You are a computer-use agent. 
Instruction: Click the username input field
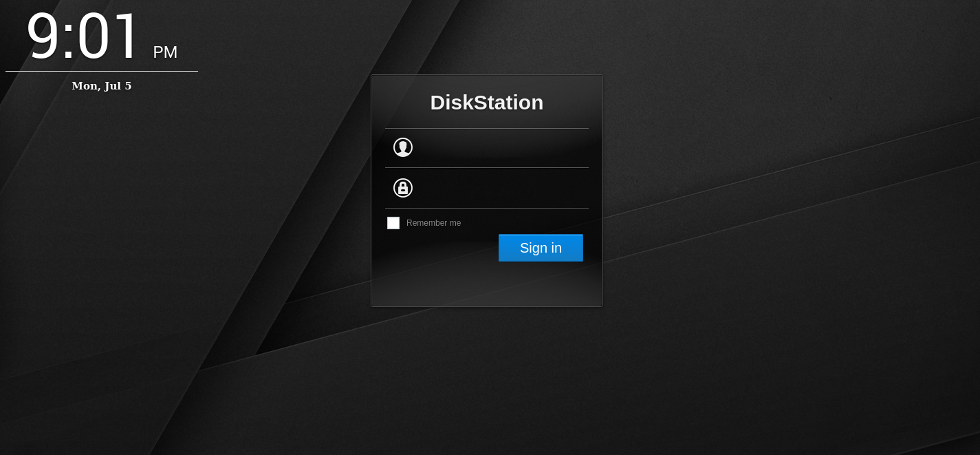pyautogui.click(x=487, y=148)
